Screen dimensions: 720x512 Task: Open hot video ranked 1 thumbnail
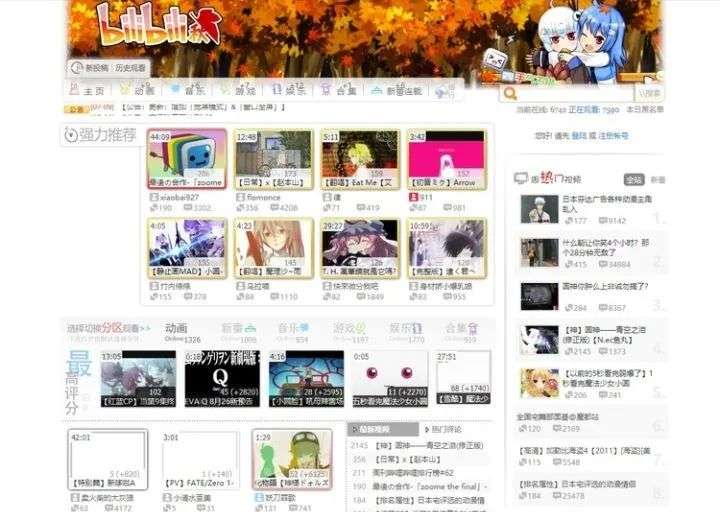[x=539, y=209]
